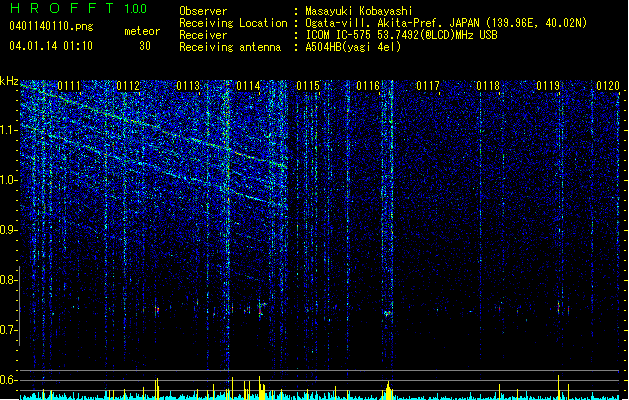629x400 pixels.
Task: Click time marker 0118
Action: (488, 86)
